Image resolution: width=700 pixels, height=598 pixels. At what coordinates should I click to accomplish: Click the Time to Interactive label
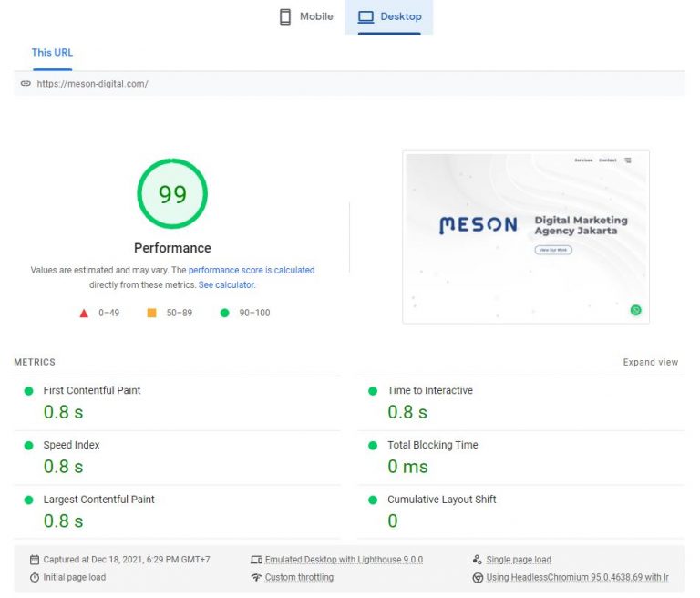[x=430, y=390]
